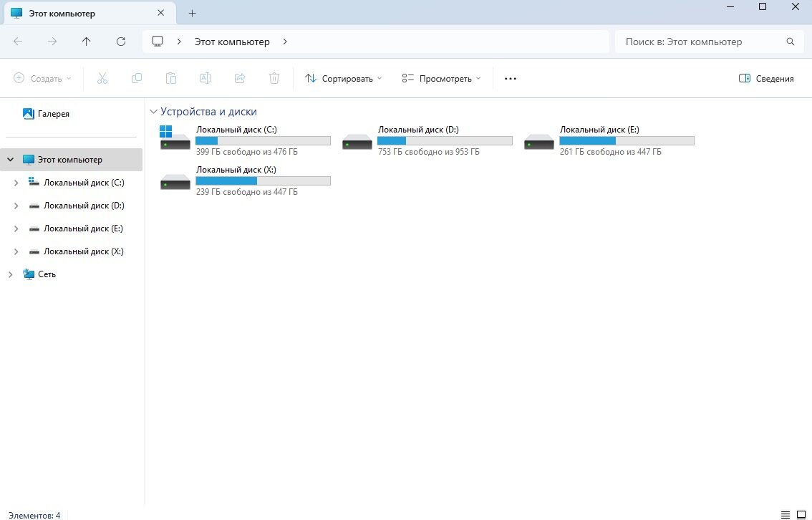Refresh the current view
812x520 pixels.
[x=121, y=42]
